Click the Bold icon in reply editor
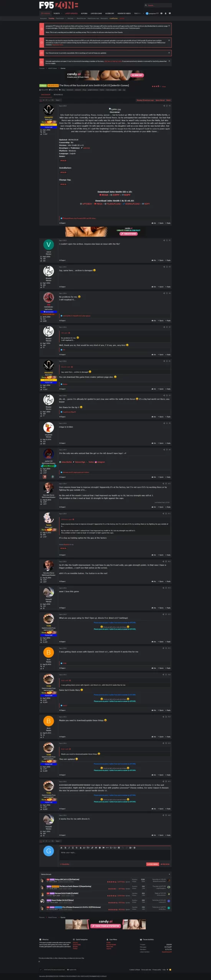211x980 pixels. 66,848
